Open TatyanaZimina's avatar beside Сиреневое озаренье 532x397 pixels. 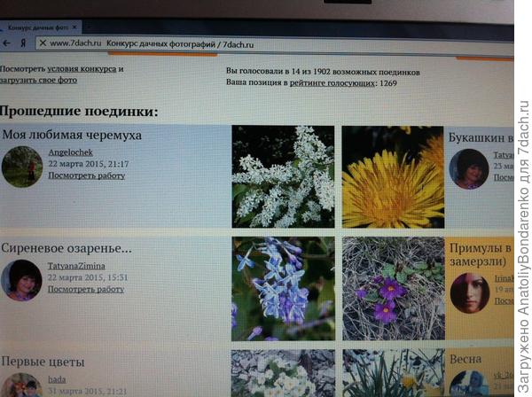21,279
